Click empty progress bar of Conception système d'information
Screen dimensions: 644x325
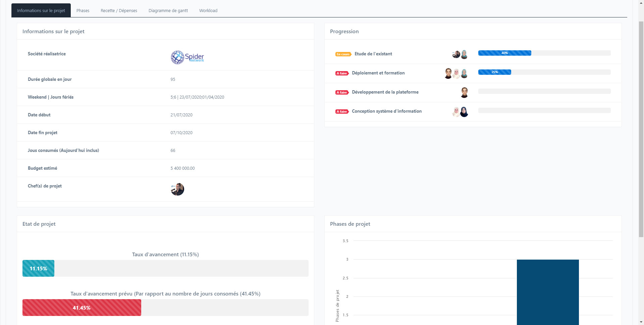coord(544,110)
